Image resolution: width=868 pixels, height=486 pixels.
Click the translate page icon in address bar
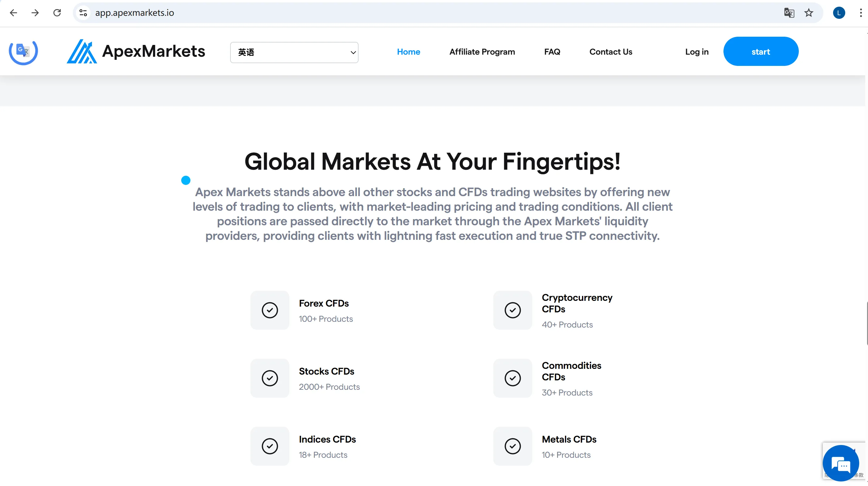point(789,13)
